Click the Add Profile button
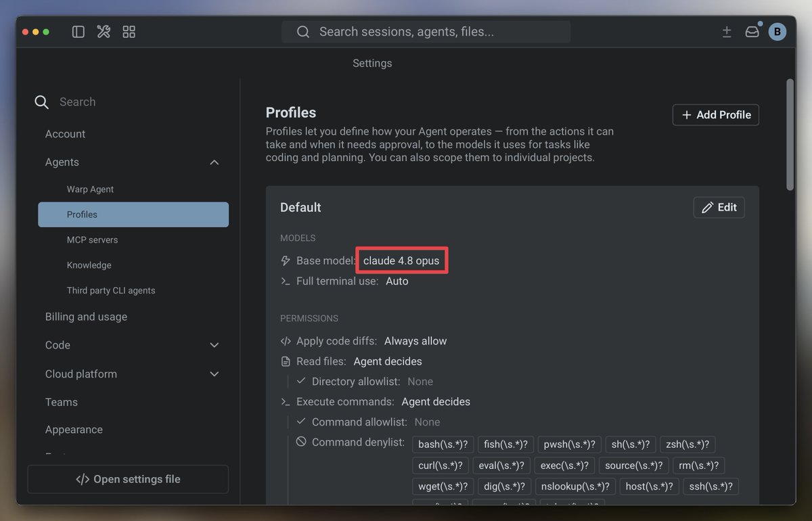Screen dimensions: 812x521 click(x=716, y=115)
